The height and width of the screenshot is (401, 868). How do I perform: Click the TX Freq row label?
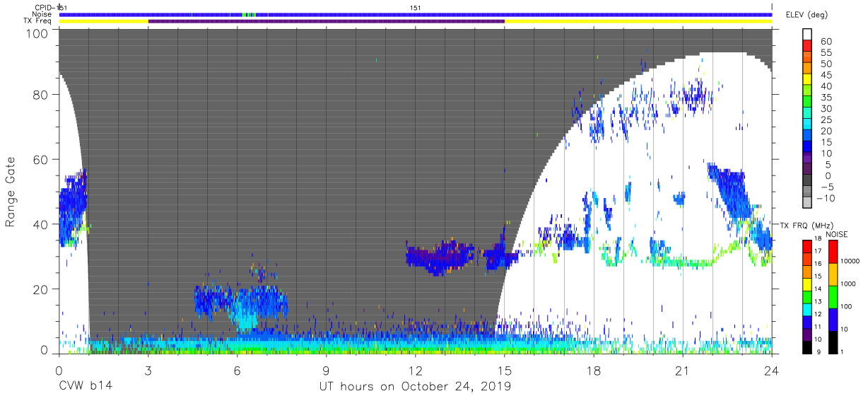click(37, 21)
